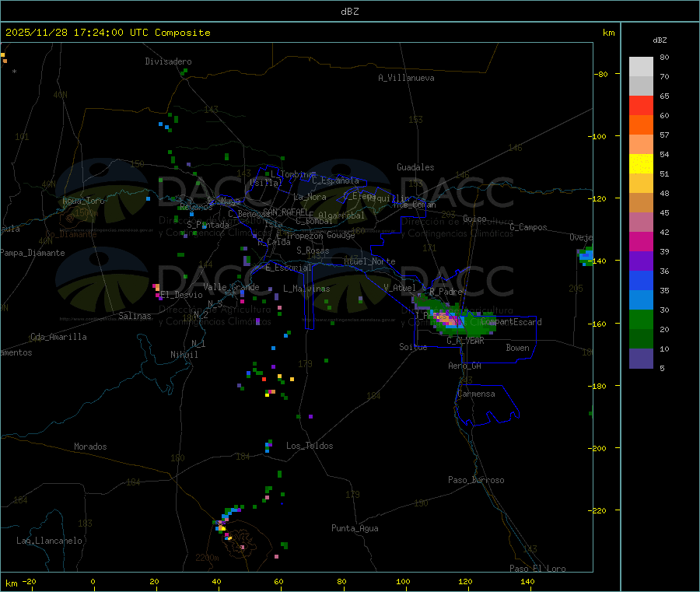The image size is (700, 592).
Task: Select the Carmensa label on map
Action: point(476,394)
